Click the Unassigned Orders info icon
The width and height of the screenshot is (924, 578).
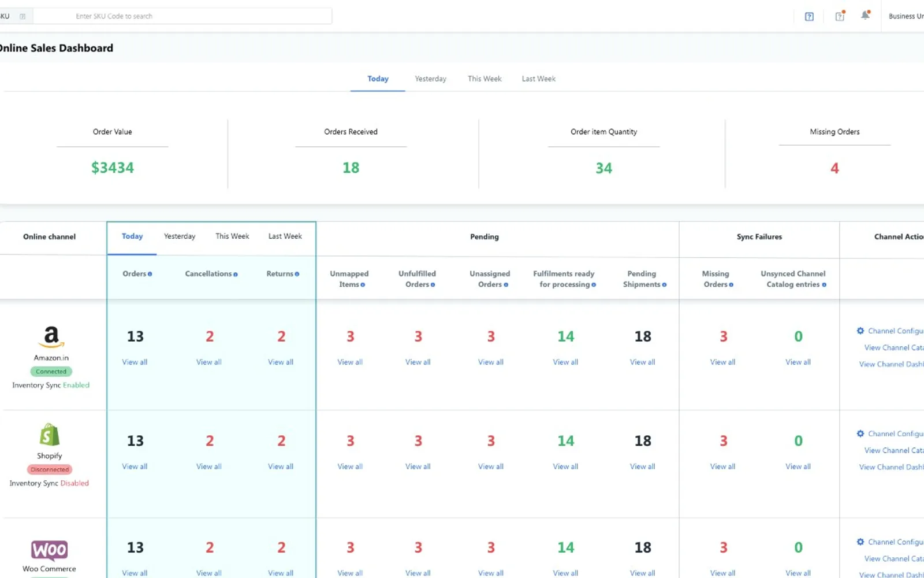point(506,284)
